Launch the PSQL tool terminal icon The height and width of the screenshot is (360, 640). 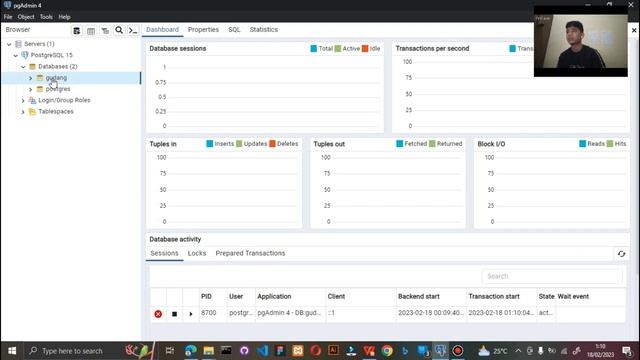tap(133, 31)
